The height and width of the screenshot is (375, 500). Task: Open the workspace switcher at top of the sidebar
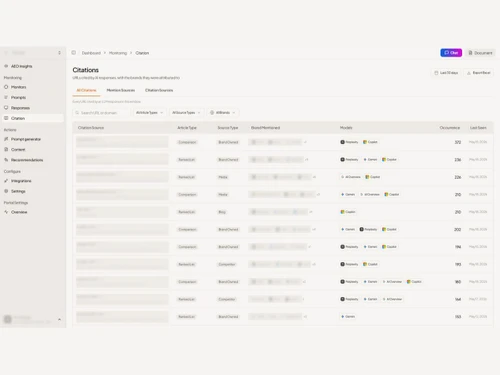(33, 53)
